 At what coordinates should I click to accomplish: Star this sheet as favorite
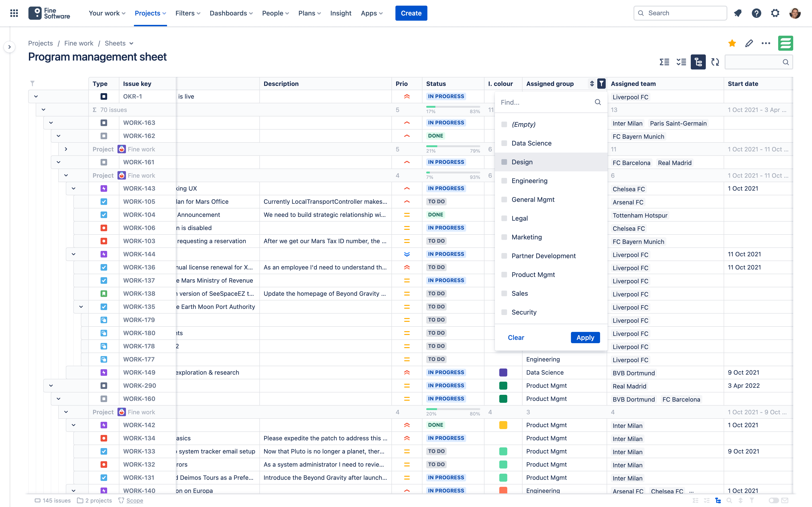[732, 43]
